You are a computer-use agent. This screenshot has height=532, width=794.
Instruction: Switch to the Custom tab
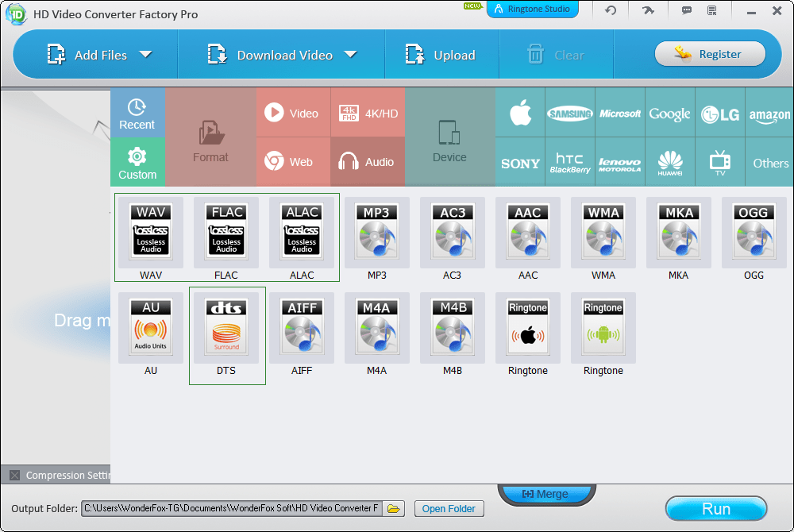pyautogui.click(x=137, y=162)
